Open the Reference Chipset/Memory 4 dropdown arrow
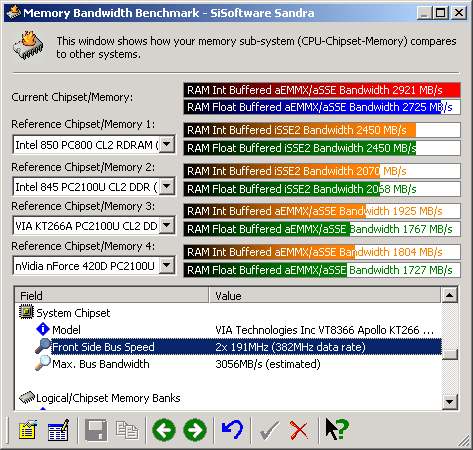This screenshot has height=450, width=473. 167,265
